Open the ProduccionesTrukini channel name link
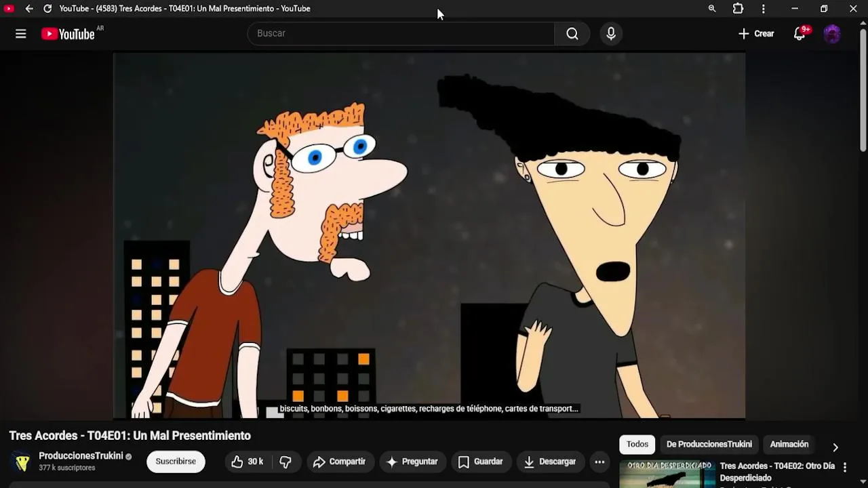 point(81,456)
